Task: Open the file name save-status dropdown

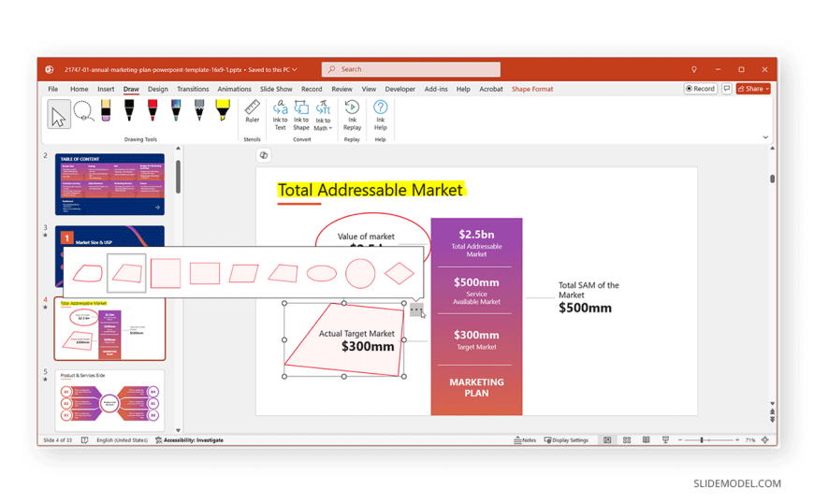Action: 295,69
